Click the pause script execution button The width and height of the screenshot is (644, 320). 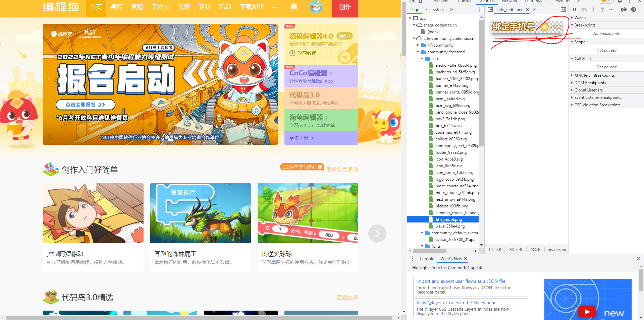[574, 10]
